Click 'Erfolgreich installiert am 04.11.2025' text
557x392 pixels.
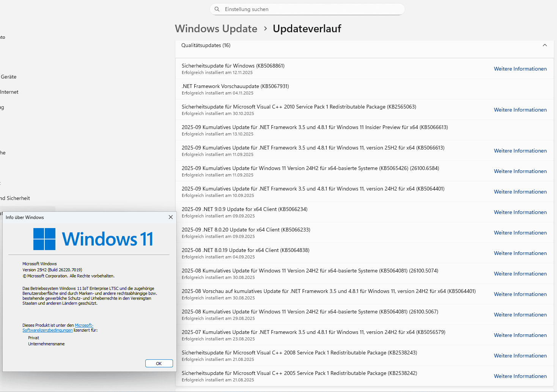click(x=217, y=93)
